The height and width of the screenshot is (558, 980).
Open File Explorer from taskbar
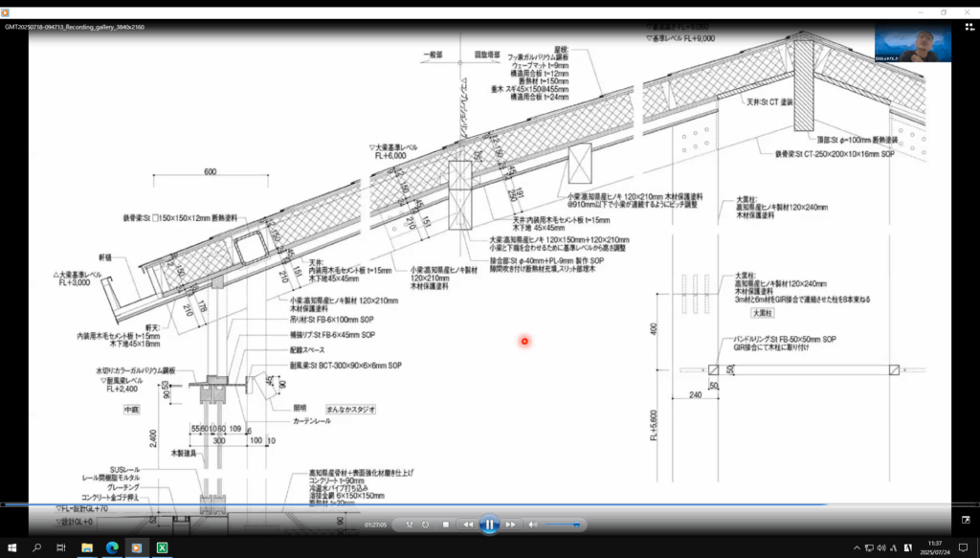point(86,547)
